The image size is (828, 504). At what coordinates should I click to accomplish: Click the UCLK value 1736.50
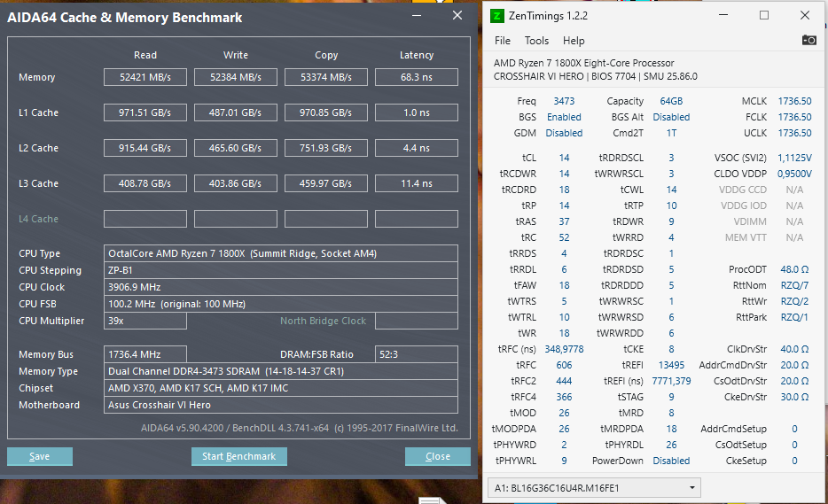coord(794,133)
